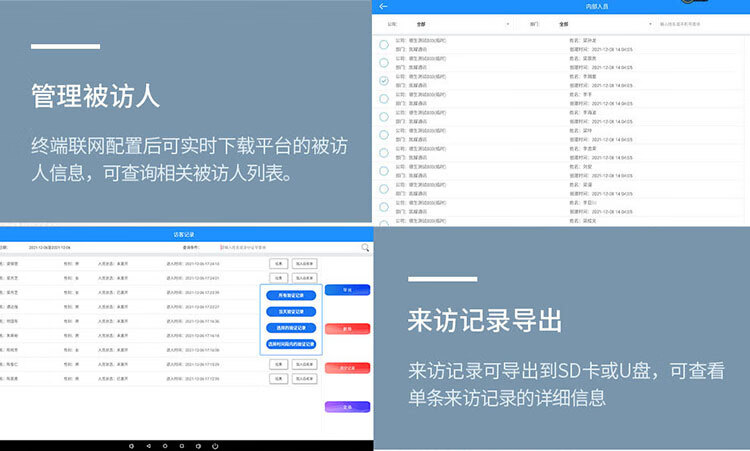Screen dimensions: 750x451
Task: Check the second person's checkbox in the staff list
Action: (x=384, y=63)
